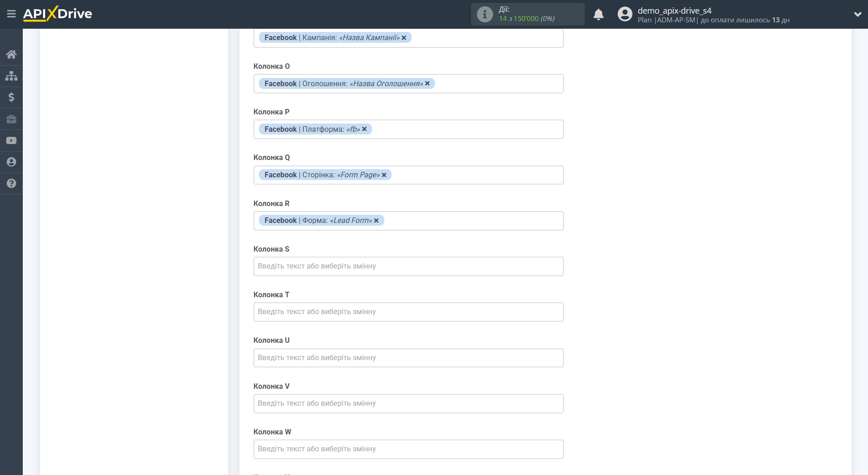Open the help question mark icon
The image size is (868, 475).
tap(11, 183)
